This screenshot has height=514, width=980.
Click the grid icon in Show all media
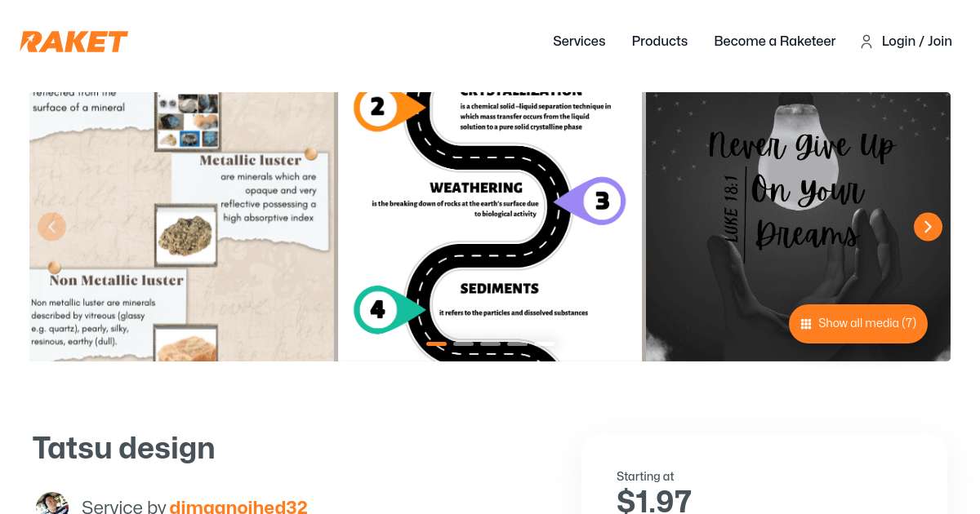click(x=806, y=324)
